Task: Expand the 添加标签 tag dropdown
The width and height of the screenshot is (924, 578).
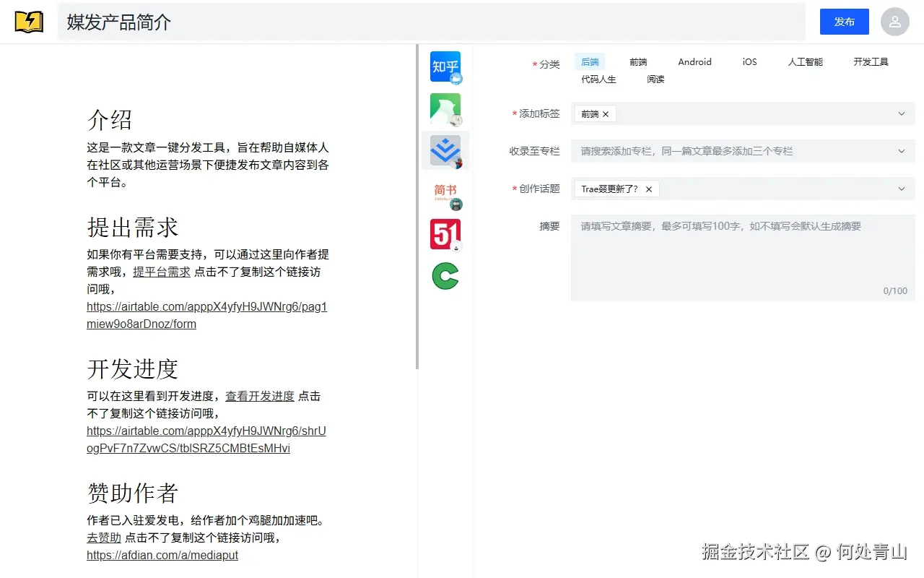Action: (901, 113)
